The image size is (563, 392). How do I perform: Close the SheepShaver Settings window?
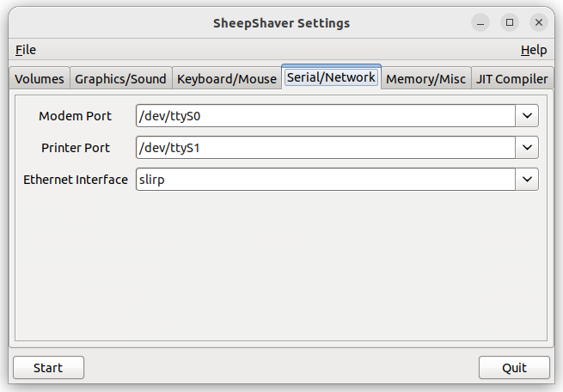539,22
